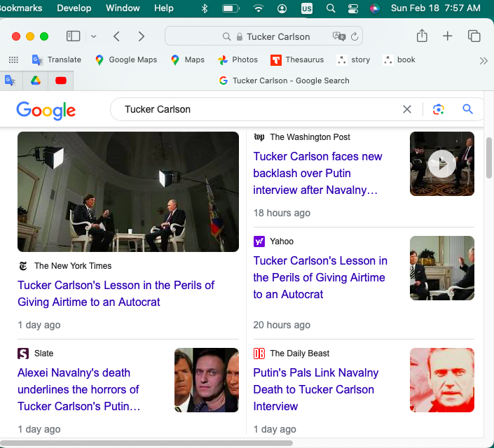The height and width of the screenshot is (448, 494).
Task: Click the blue magnifier search icon
Action: [468, 109]
